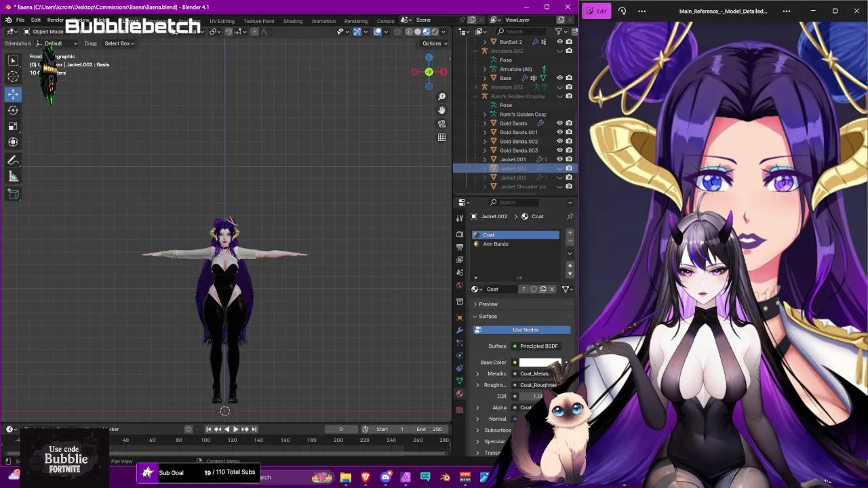This screenshot has height=488, width=868.
Task: Open the Material properties tab
Action: 460,394
